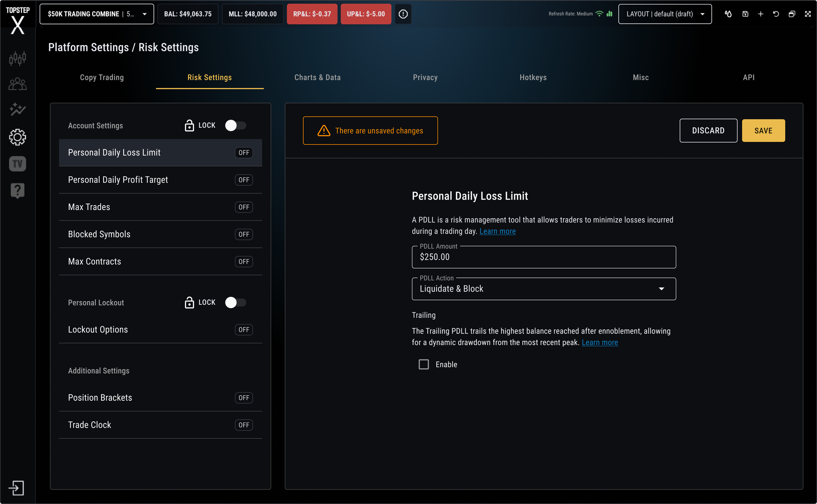Open the theme color droplets icon
The height and width of the screenshot is (504, 817).
[728, 14]
